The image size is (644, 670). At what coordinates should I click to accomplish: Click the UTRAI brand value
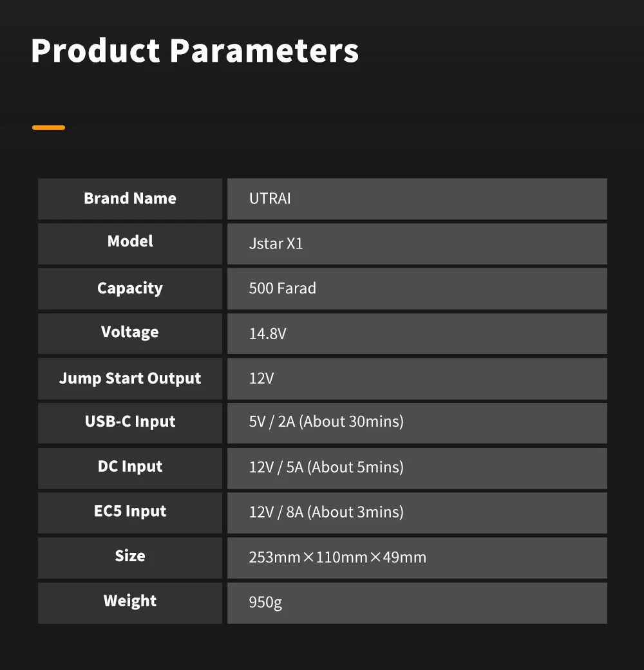270,199
